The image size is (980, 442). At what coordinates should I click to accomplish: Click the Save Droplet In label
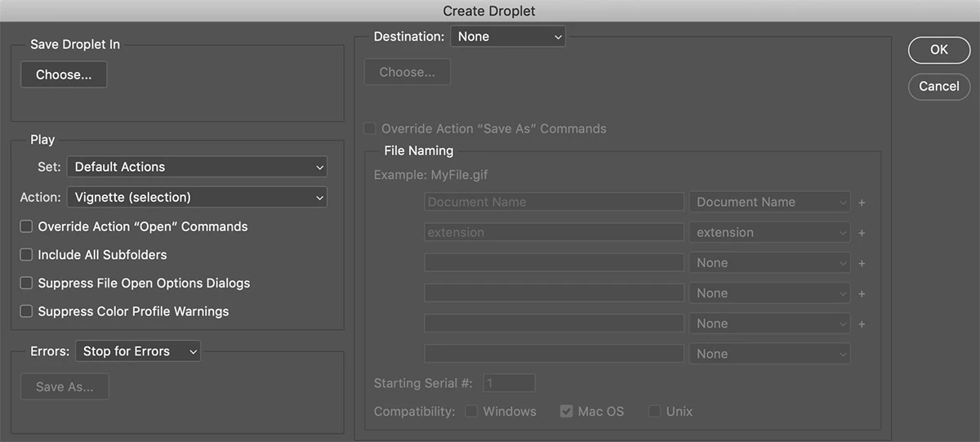click(75, 44)
